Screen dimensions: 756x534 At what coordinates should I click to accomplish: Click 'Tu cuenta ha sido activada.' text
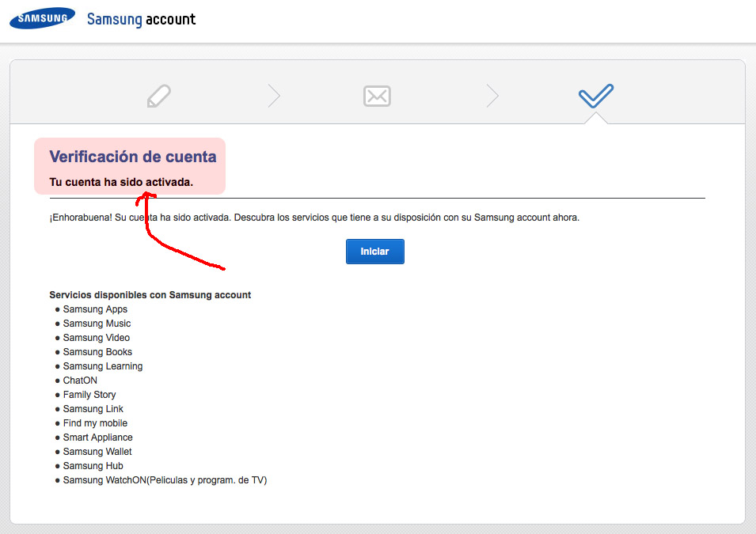click(x=121, y=182)
